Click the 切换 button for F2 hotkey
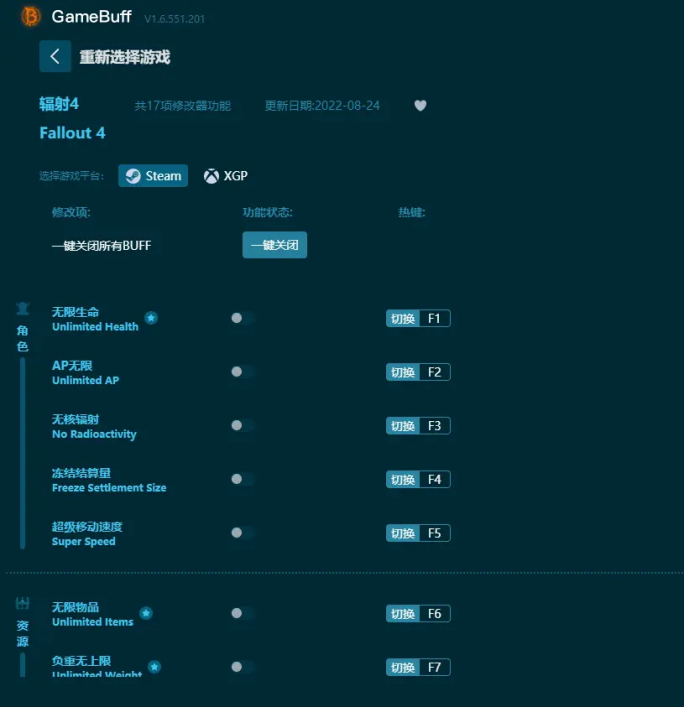The width and height of the screenshot is (684, 708). tap(403, 372)
